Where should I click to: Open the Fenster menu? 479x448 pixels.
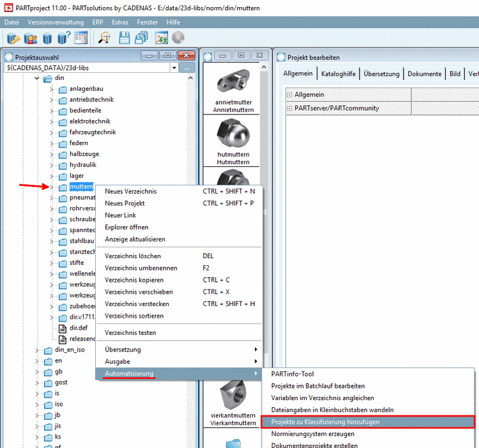(148, 22)
